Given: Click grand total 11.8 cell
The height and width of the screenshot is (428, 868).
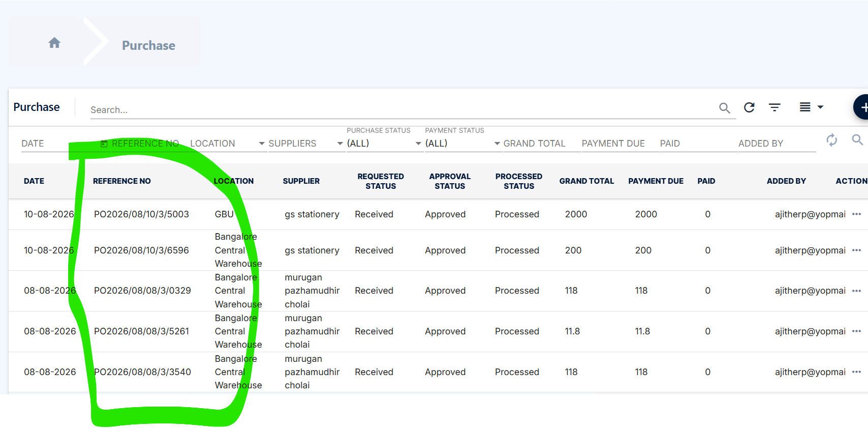Looking at the screenshot, I should pos(573,331).
